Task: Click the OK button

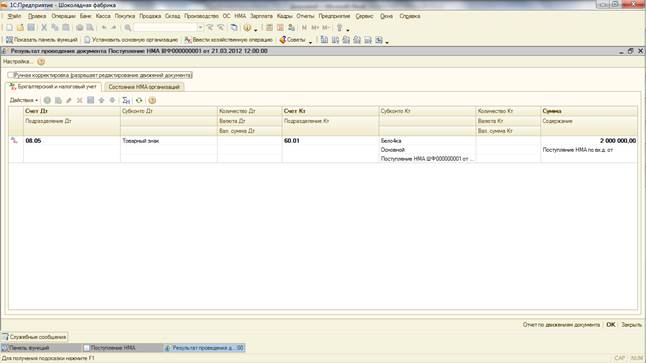Action: tap(611, 325)
